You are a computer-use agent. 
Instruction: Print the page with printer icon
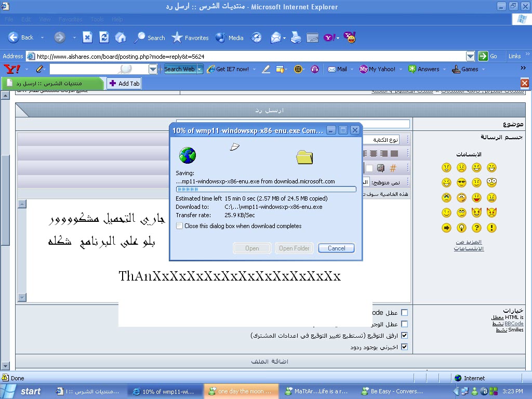(296, 37)
